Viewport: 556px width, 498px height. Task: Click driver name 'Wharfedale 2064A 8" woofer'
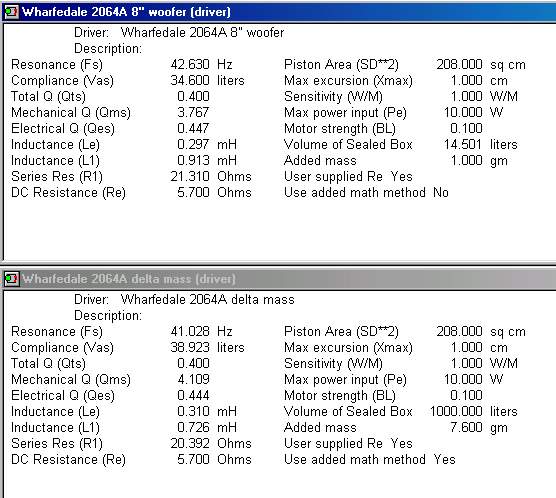pyautogui.click(x=202, y=33)
